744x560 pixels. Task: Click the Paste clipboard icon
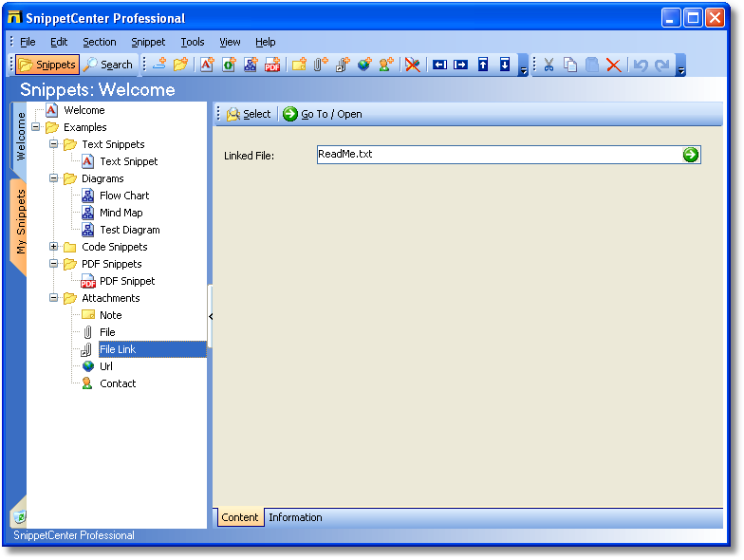click(x=592, y=65)
